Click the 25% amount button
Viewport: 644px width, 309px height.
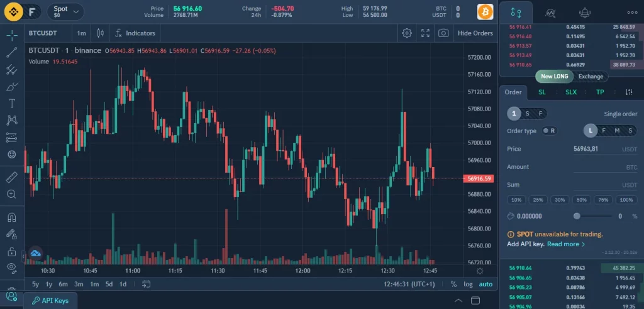pyautogui.click(x=538, y=200)
